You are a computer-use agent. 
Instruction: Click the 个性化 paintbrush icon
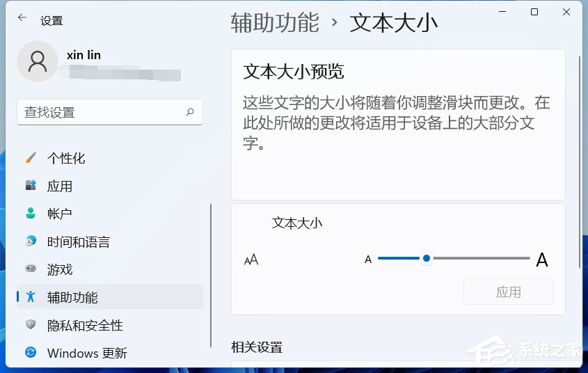pos(31,158)
